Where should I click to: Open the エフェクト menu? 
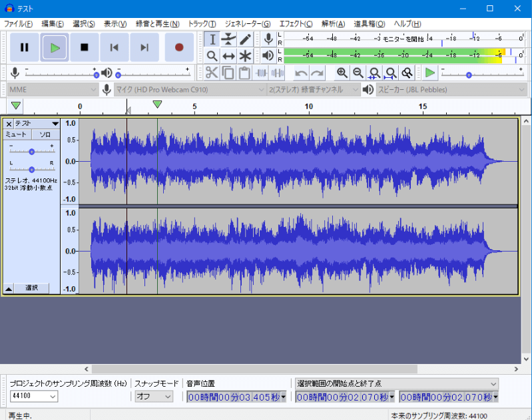click(x=296, y=24)
